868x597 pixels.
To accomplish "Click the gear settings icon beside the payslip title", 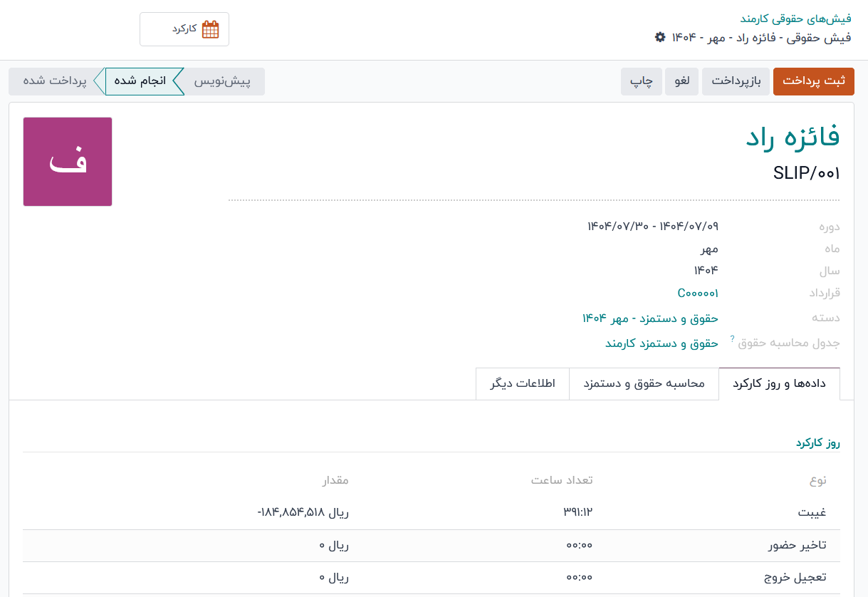I will coord(660,37).
